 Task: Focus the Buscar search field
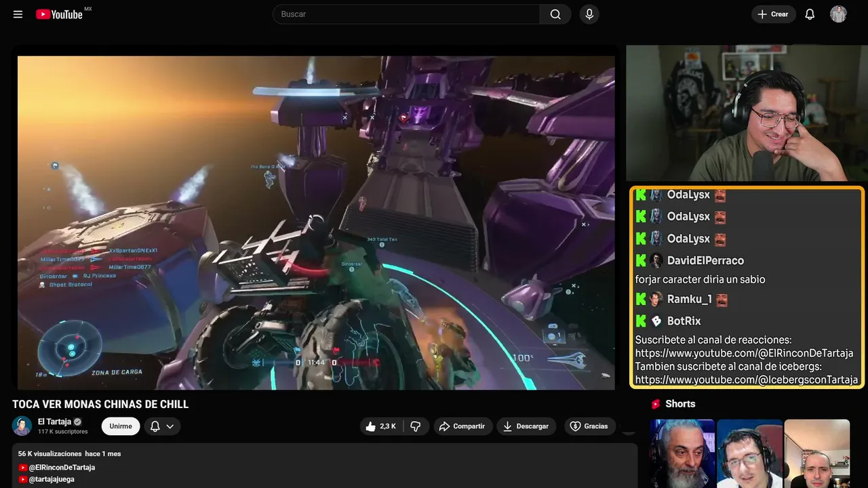click(x=406, y=14)
